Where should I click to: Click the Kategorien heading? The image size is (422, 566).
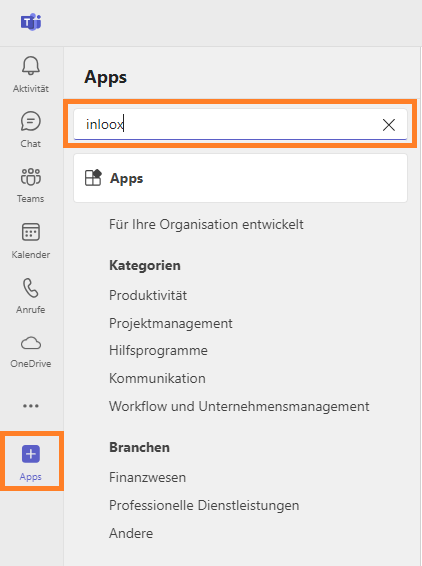coord(145,266)
